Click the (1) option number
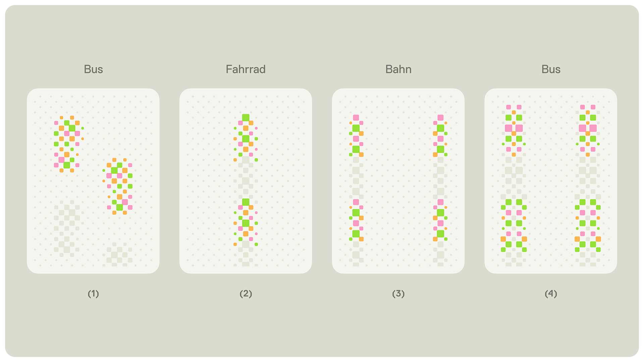The width and height of the screenshot is (644, 362). point(93,294)
